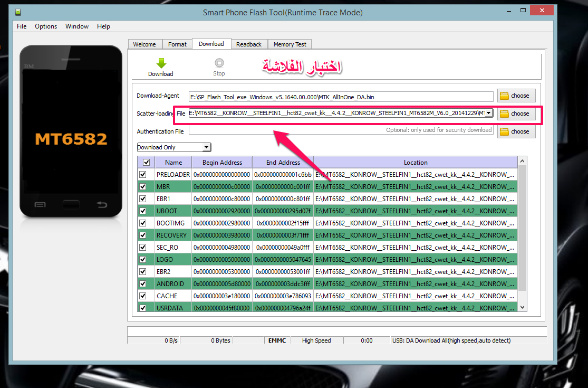
Task: Uncheck the EBR1 row checkbox
Action: [x=143, y=198]
